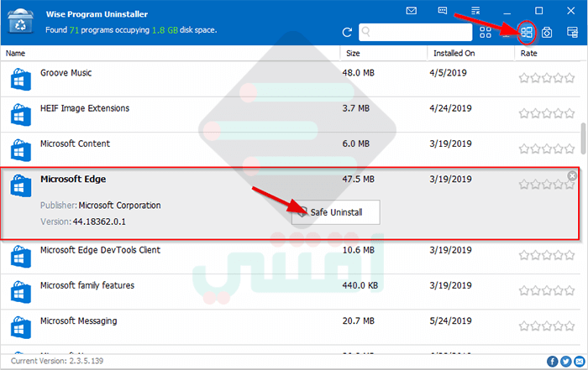Click the magnifier icon in search box
Image resolution: width=588 pixels, height=370 pixels.
click(366, 32)
